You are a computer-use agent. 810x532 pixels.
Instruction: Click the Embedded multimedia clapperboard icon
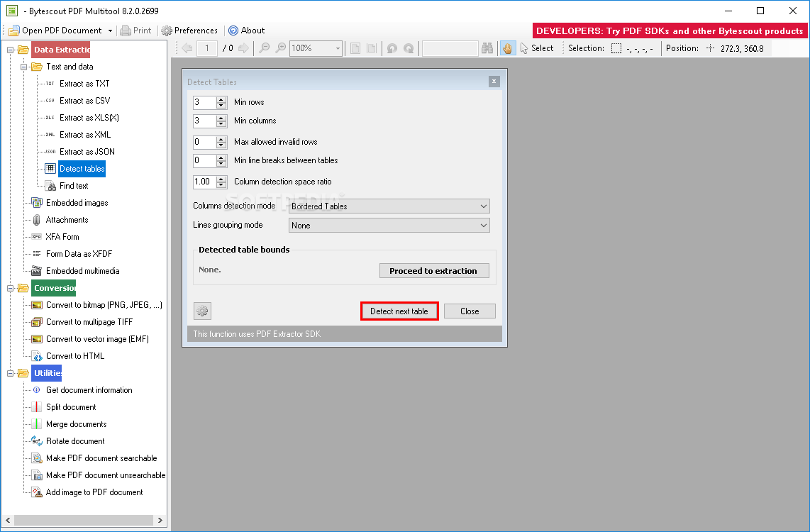(37, 271)
